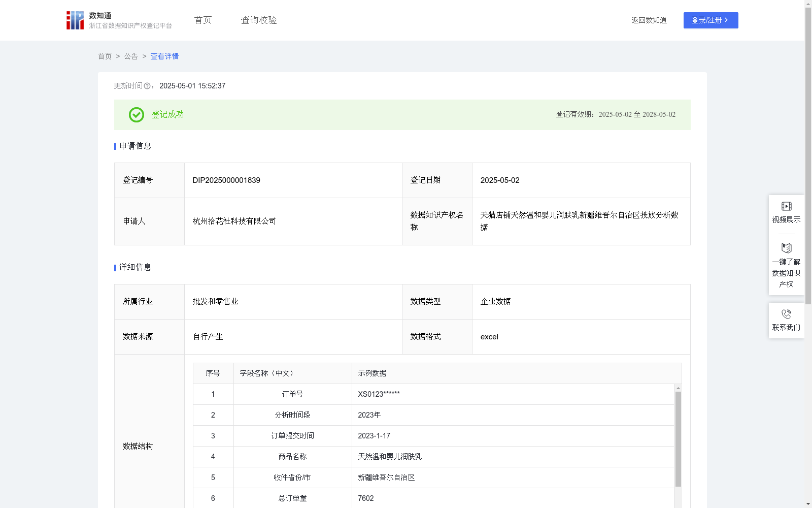Click the 详细信息 section heading
Screen dimensions: 812x508
[x=136, y=268]
